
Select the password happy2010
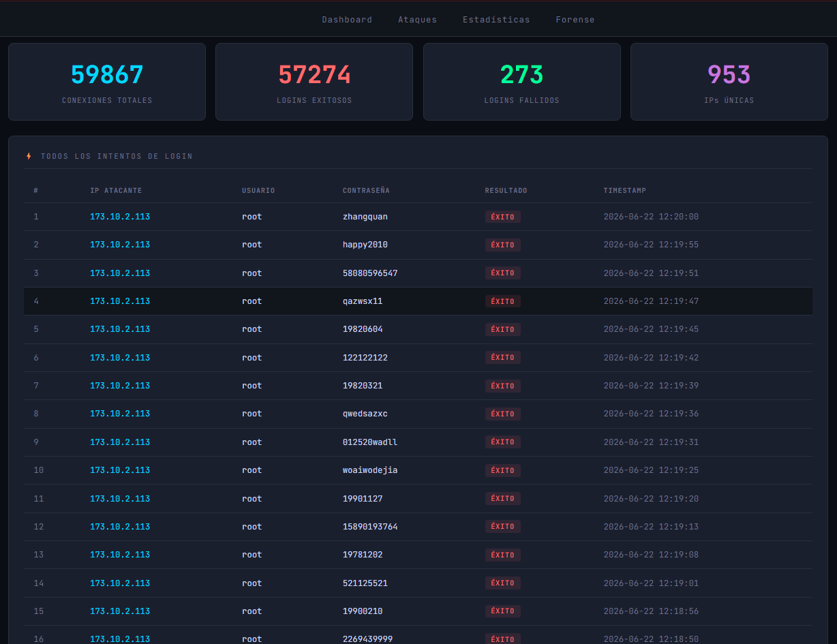coord(365,245)
